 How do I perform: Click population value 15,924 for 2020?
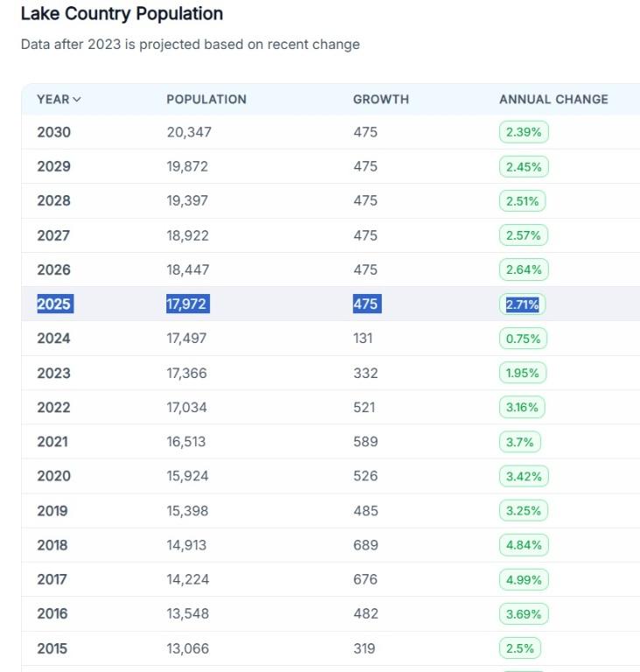(186, 476)
